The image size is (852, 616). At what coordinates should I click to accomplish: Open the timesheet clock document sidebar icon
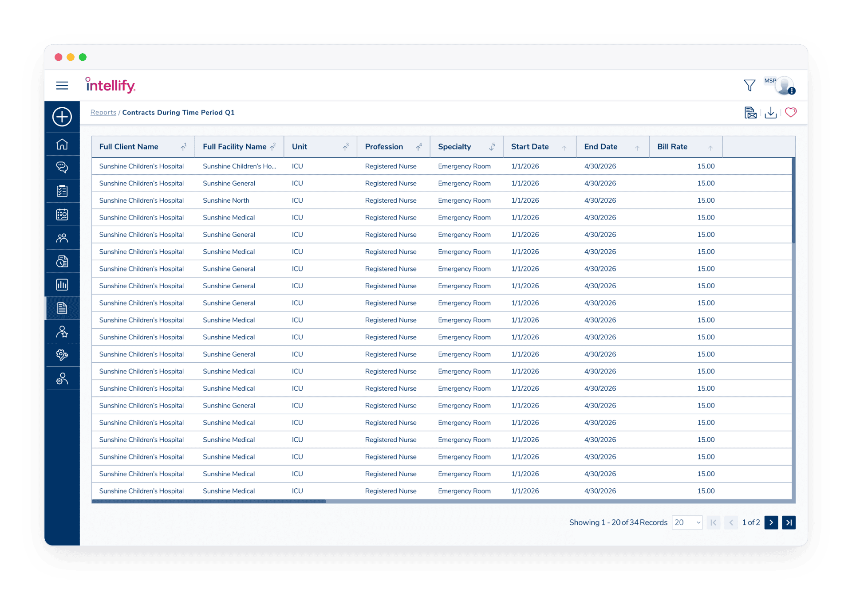click(62, 261)
